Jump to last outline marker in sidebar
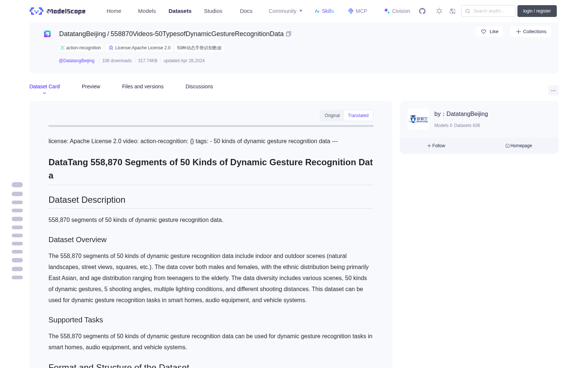The width and height of the screenshot is (588, 368). [x=17, y=277]
